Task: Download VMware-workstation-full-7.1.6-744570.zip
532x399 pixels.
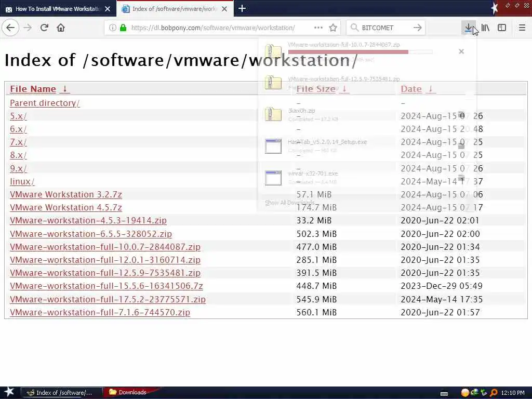Action: point(100,312)
